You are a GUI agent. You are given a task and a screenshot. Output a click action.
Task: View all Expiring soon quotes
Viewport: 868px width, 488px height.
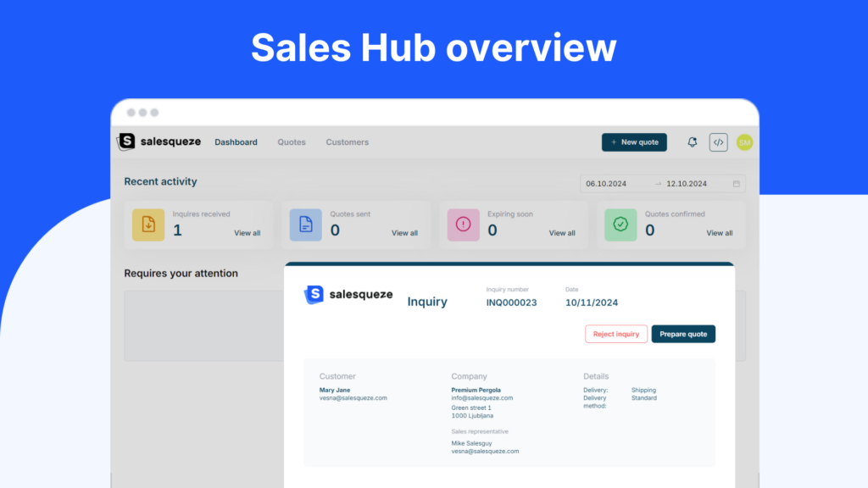pos(562,233)
